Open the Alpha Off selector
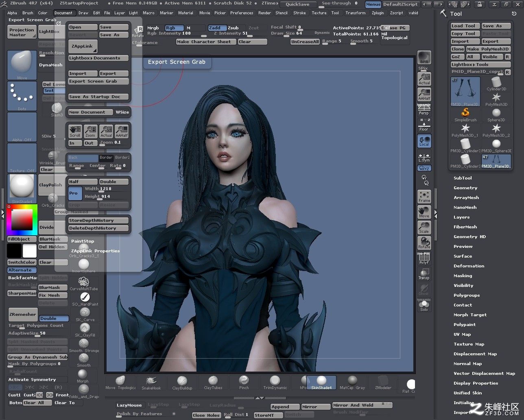 point(22,127)
